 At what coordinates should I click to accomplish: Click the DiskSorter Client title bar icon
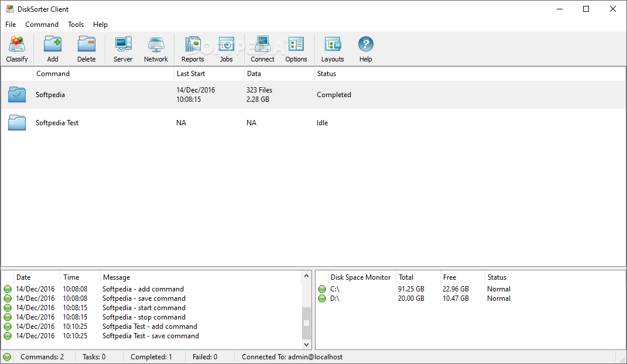[x=9, y=9]
